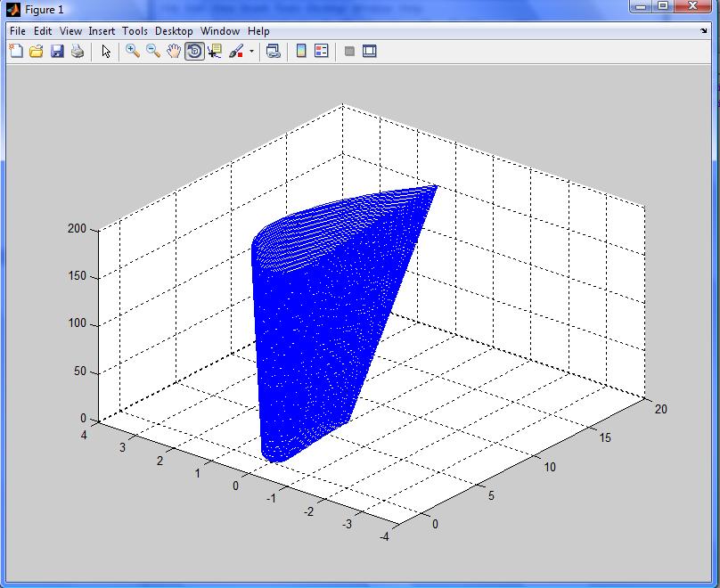Toggle the Rotate 3D tool off

(194, 52)
